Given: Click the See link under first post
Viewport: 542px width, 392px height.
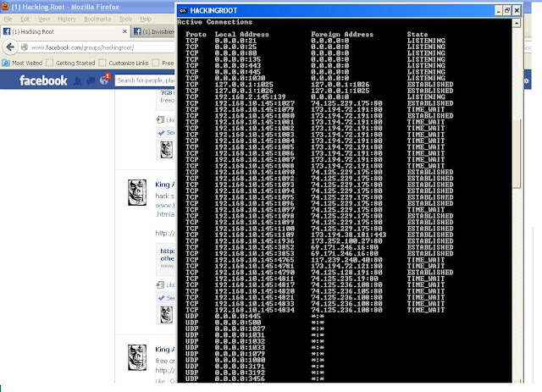Looking at the screenshot, I should tap(170, 133).
